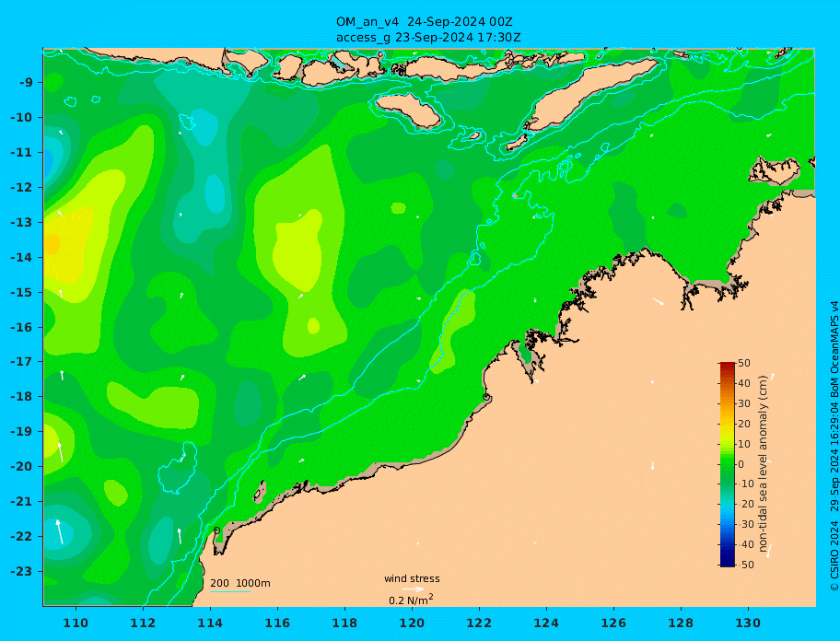The width and height of the screenshot is (840, 641).
Task: Click the longitude axis label 116
Action: pos(277,623)
